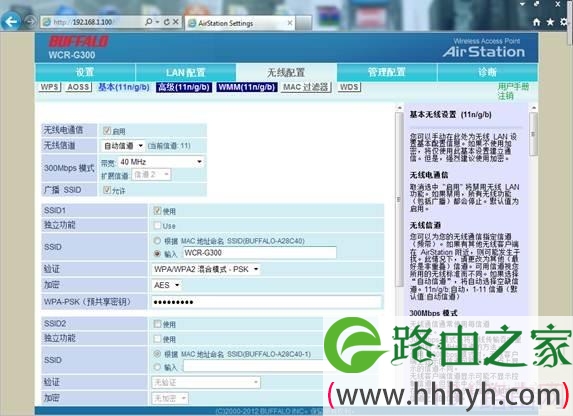This screenshot has width=573, height=416.
Task: Click main settings pane scrollbar thumb
Action: click(399, 199)
